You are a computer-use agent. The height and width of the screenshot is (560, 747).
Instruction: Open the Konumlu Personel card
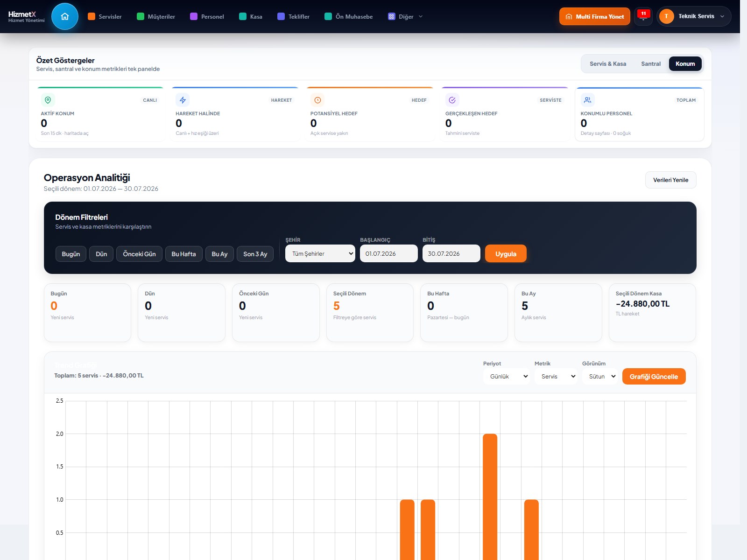[640, 114]
